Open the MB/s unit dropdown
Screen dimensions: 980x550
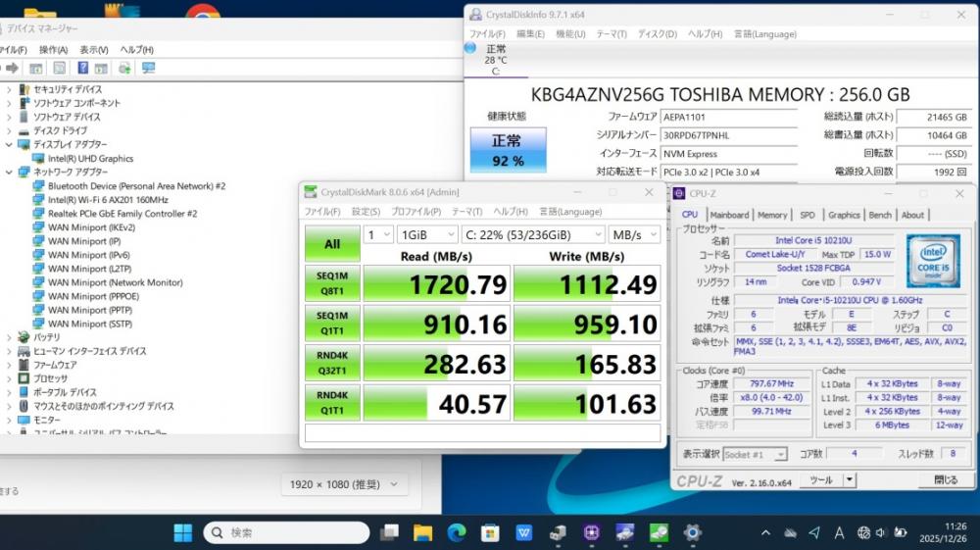point(633,234)
